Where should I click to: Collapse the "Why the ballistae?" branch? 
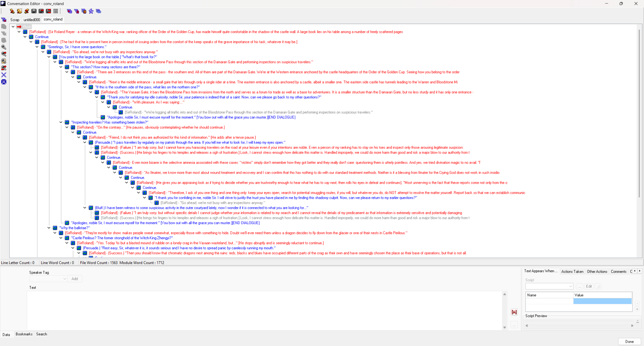[x=49, y=228]
